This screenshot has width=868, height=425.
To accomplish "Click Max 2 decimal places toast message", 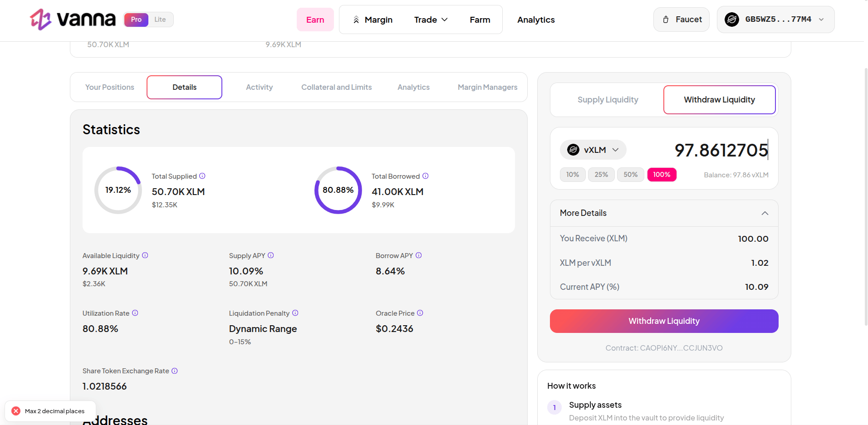I will tap(54, 411).
